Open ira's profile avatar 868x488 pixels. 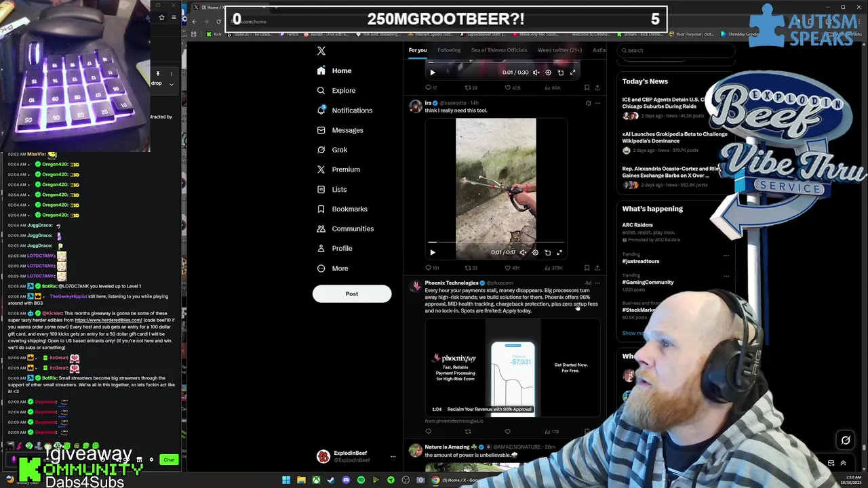pyautogui.click(x=415, y=106)
